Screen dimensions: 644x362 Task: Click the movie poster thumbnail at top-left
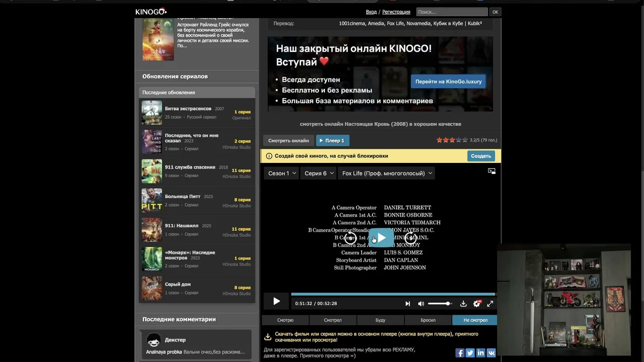click(x=158, y=39)
